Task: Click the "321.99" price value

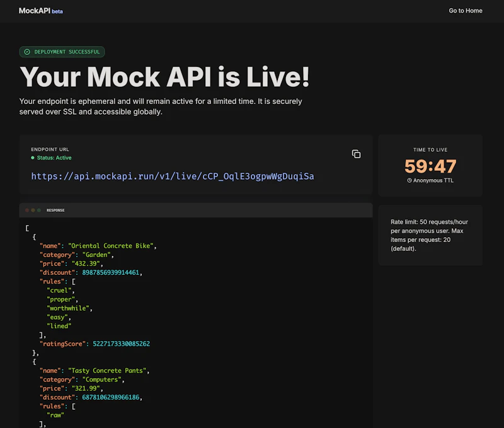Action: coord(86,388)
